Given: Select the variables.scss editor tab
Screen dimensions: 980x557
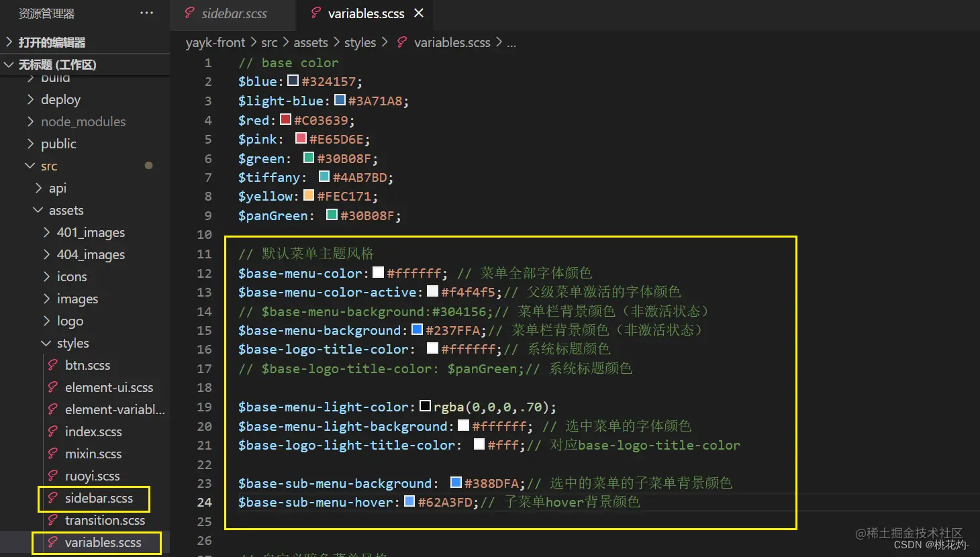Looking at the screenshot, I should pos(366,13).
